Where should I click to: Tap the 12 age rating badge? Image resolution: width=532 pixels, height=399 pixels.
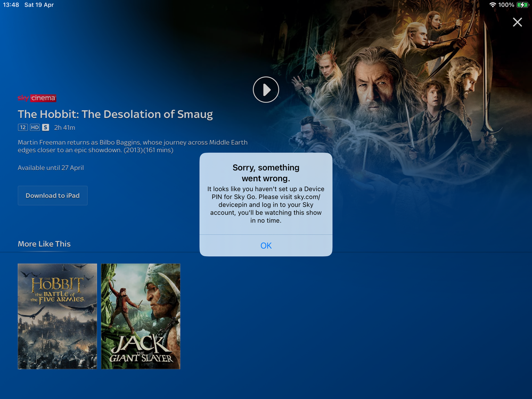[22, 127]
